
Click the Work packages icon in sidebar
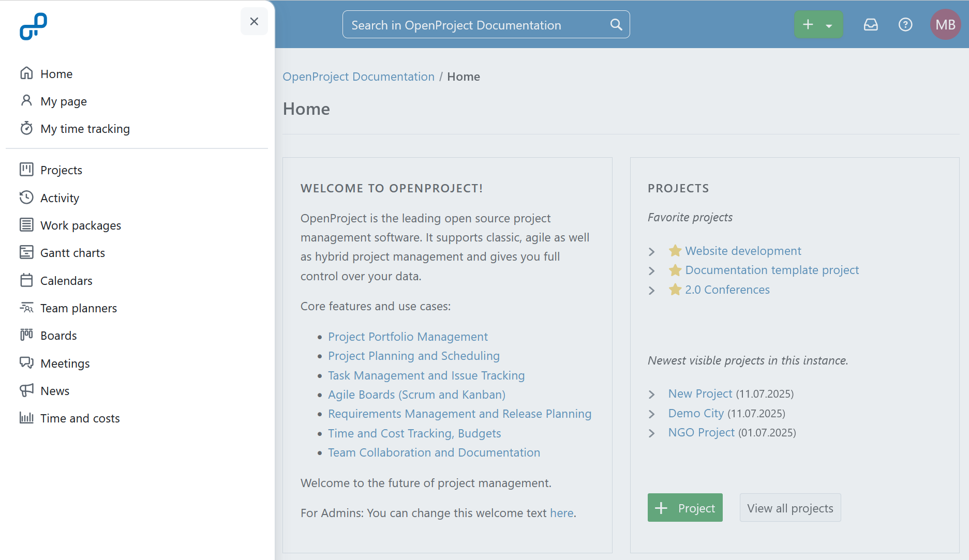(x=27, y=225)
